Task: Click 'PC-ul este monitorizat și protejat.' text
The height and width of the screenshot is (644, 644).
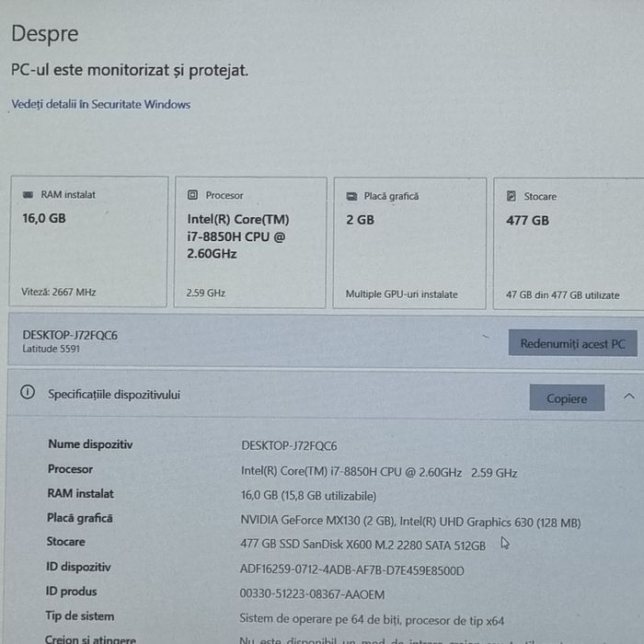Action: (130, 70)
